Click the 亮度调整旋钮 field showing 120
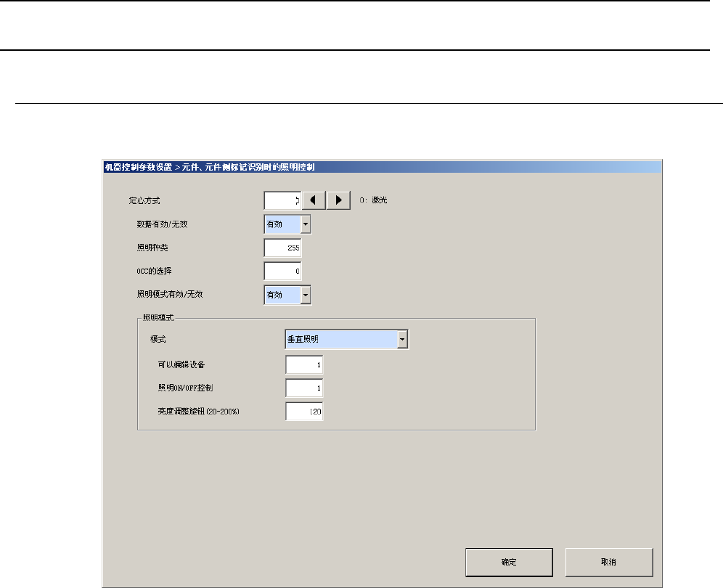The height and width of the screenshot is (588, 723). [304, 412]
